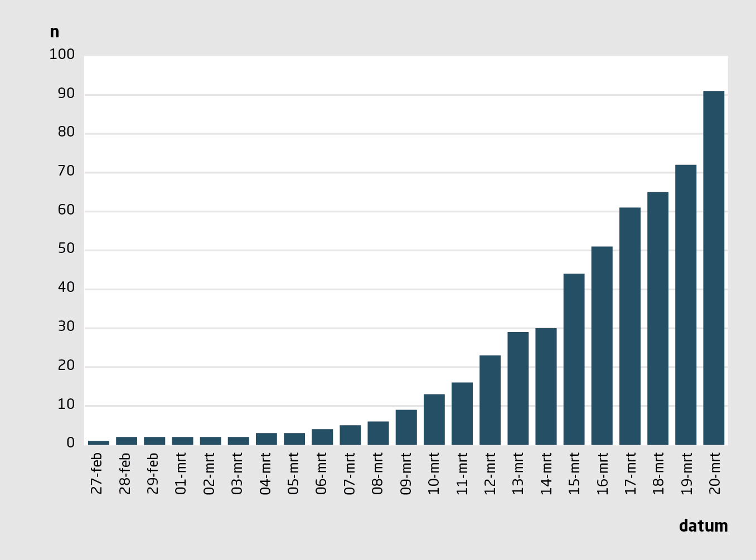The width and height of the screenshot is (756, 560).
Task: Click the 14-mrt bar
Action: (x=546, y=386)
